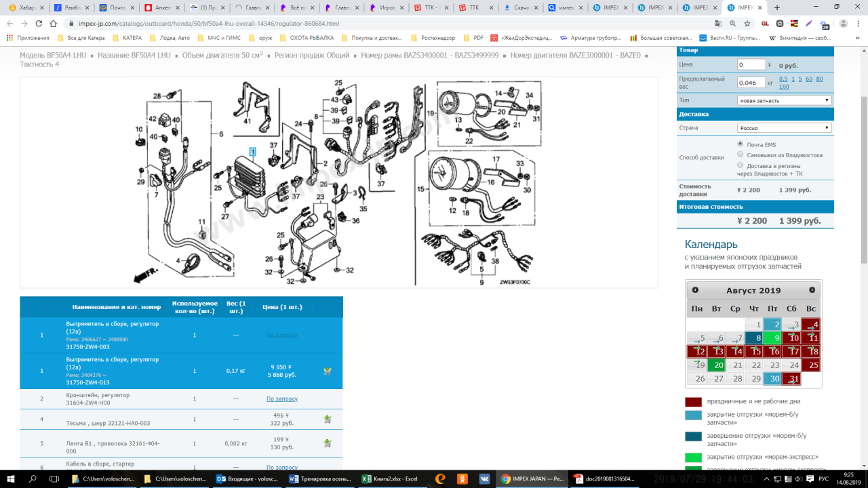868x488 pixels.
Task: Open Task View on the taskbar
Action: click(54, 479)
